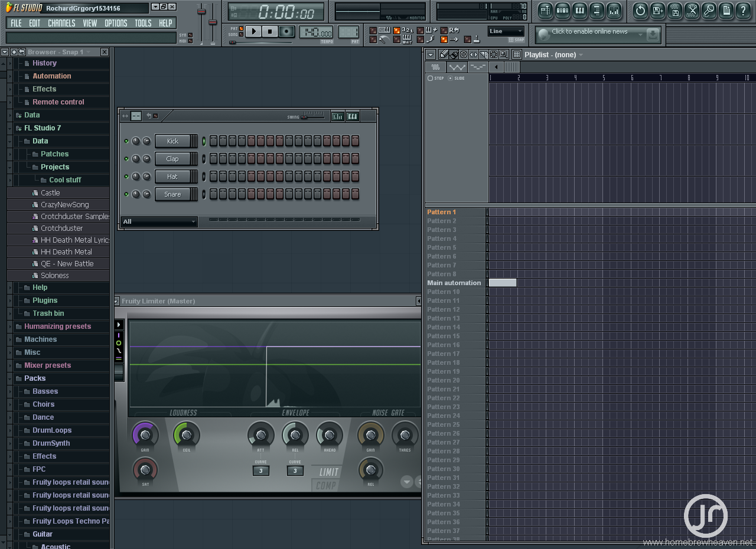Select the Pencil draw tool in Playlist
This screenshot has height=549, width=756.
(x=444, y=54)
